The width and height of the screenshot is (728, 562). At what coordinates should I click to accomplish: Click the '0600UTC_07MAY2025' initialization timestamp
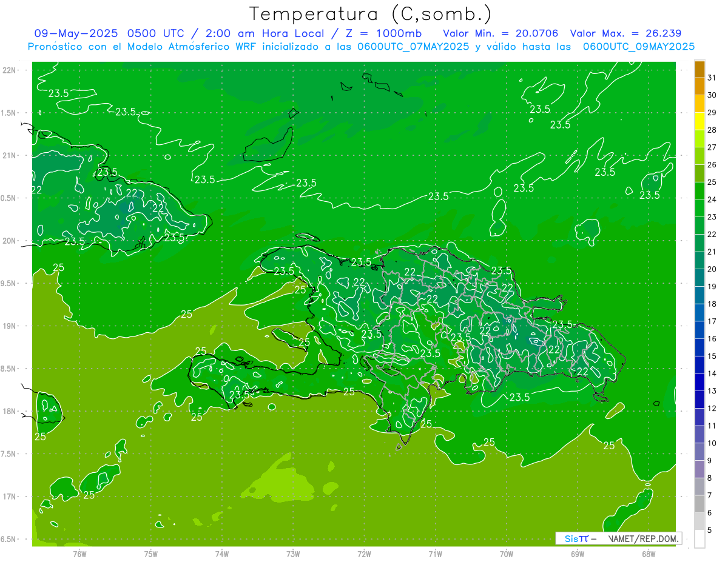[x=413, y=46]
